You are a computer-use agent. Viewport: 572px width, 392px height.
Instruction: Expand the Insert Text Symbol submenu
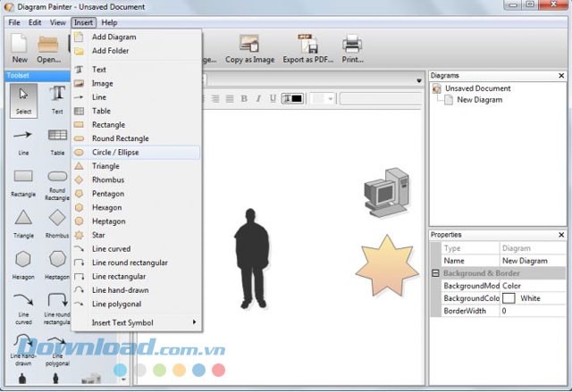[136, 322]
